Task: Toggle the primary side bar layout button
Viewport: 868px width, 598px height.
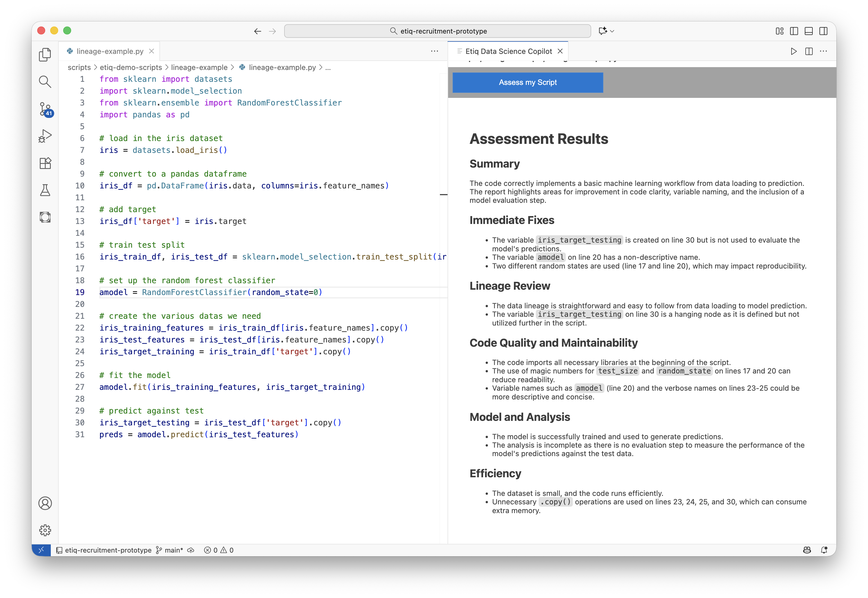Action: click(x=794, y=31)
